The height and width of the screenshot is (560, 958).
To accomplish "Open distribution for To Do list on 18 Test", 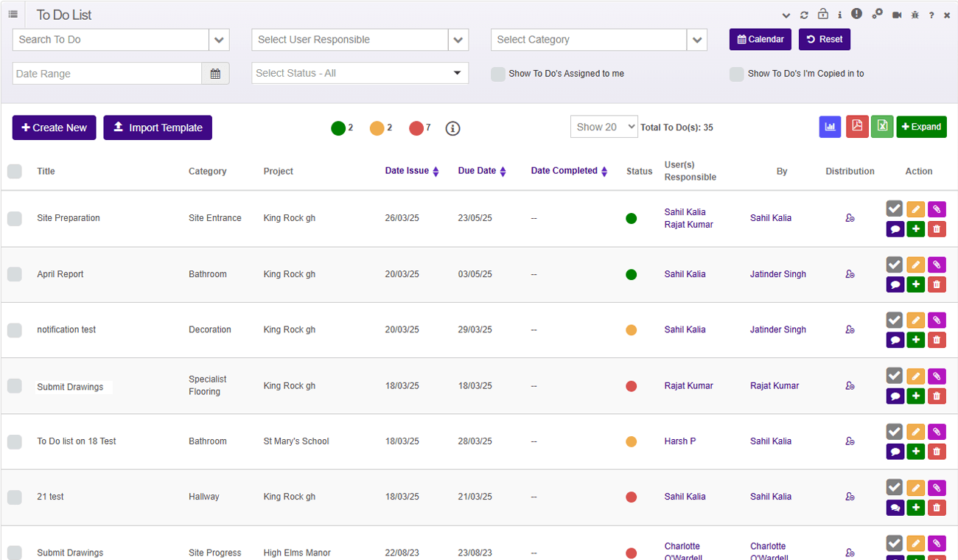I will point(850,441).
